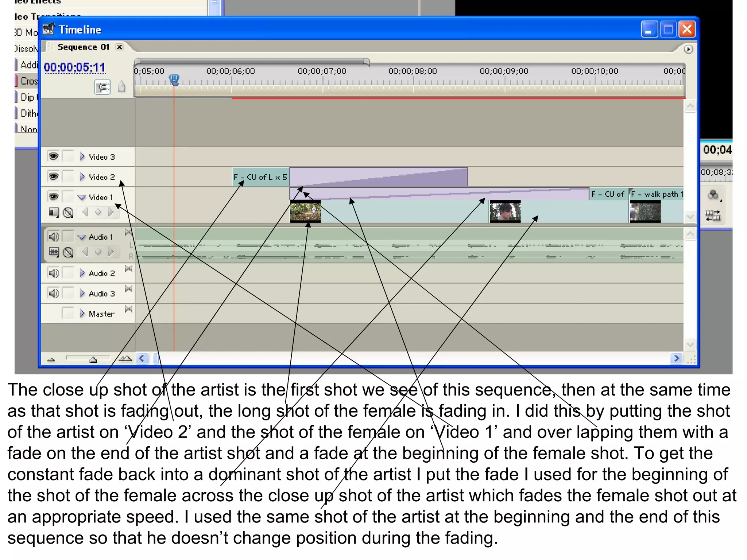Click Audio 1 waveform display style icon

coord(54,252)
